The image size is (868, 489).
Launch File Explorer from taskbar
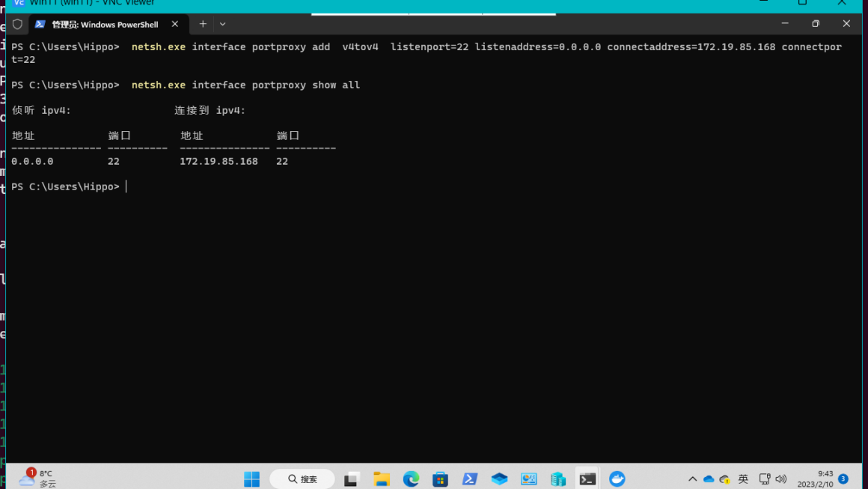(x=382, y=479)
